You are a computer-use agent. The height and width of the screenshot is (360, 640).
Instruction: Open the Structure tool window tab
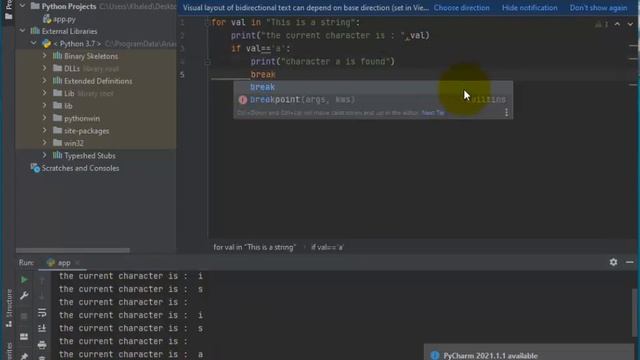pyautogui.click(x=8, y=308)
